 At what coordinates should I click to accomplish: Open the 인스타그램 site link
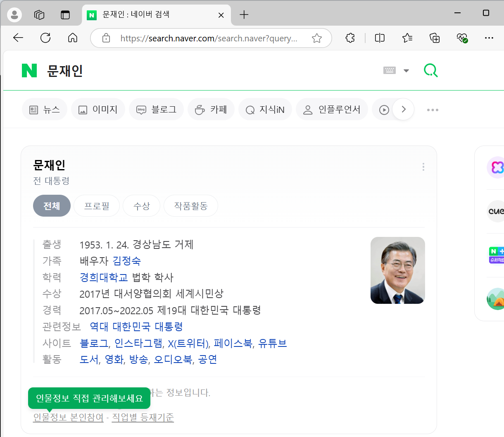[138, 343]
